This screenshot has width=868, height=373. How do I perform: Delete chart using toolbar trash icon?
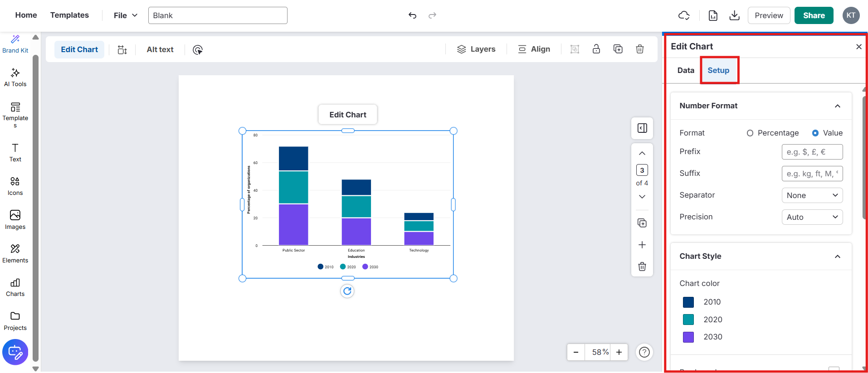639,49
